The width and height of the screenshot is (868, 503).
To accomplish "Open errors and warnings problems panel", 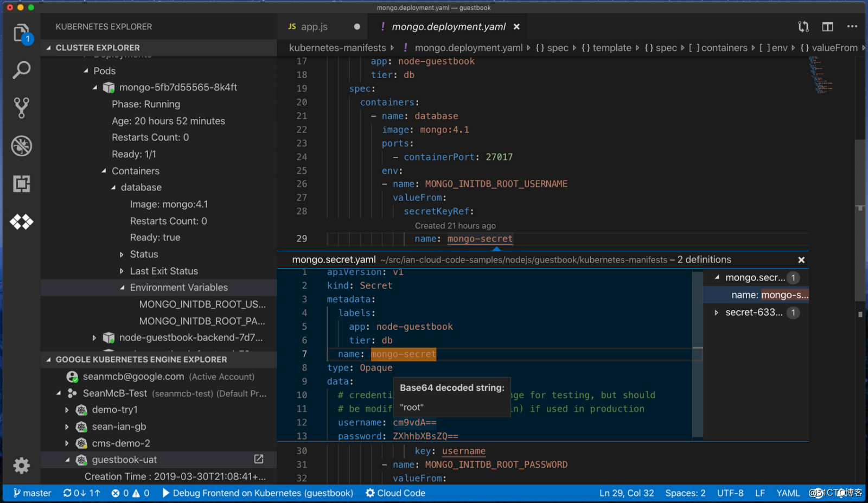I will [x=130, y=493].
